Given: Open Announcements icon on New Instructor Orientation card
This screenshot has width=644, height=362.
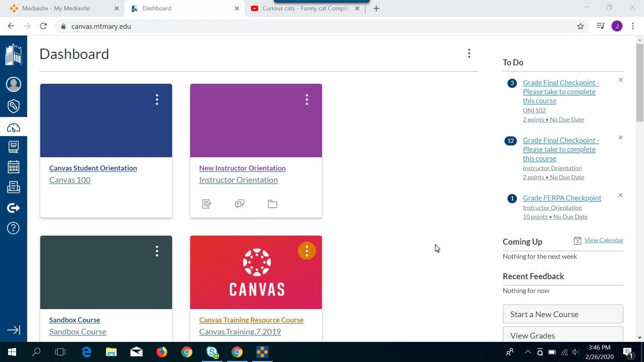Looking at the screenshot, I should point(206,204).
